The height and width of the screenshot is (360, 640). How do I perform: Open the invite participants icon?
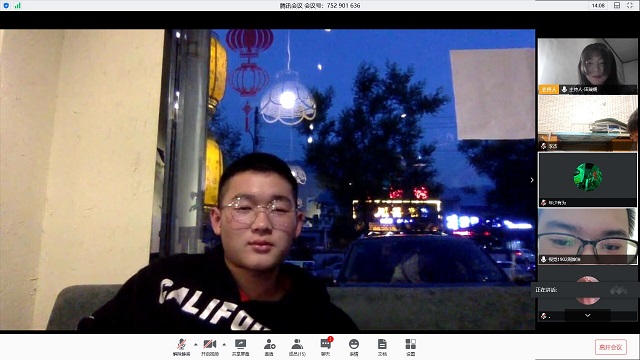269,347
